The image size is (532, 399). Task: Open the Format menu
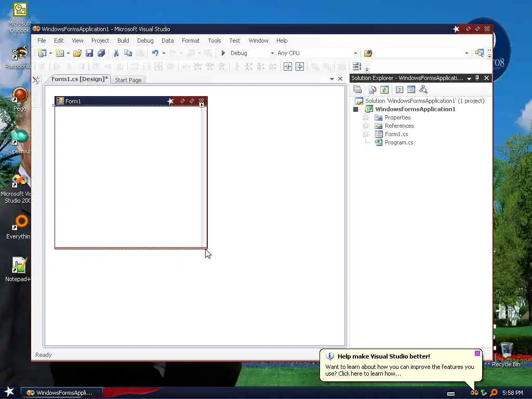[x=191, y=41]
